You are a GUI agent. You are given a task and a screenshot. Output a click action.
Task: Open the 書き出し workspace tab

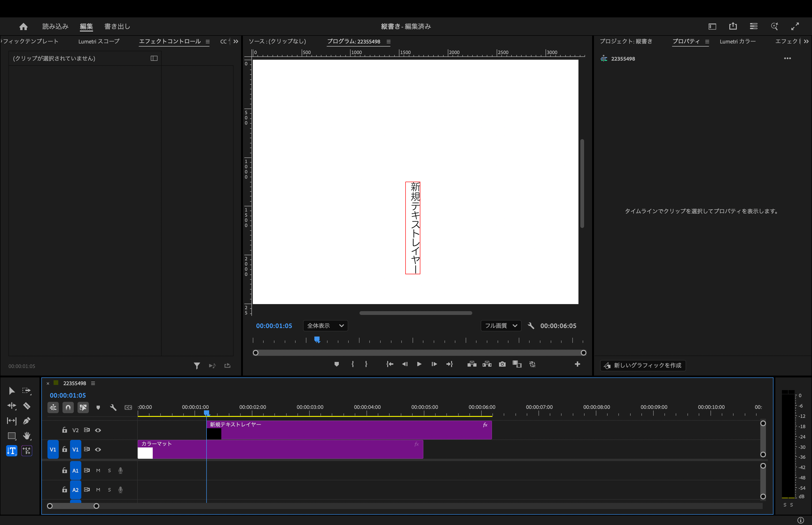coord(117,26)
